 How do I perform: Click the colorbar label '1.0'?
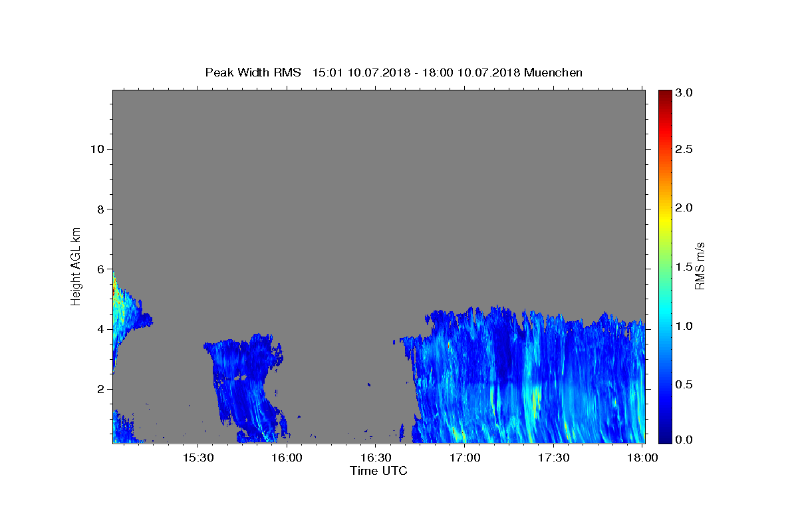(683, 326)
